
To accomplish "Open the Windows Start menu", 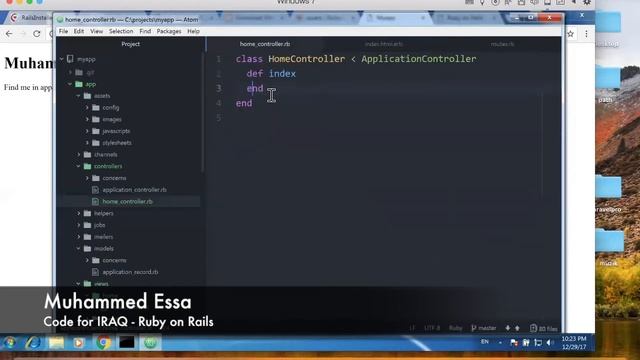I will (10, 342).
